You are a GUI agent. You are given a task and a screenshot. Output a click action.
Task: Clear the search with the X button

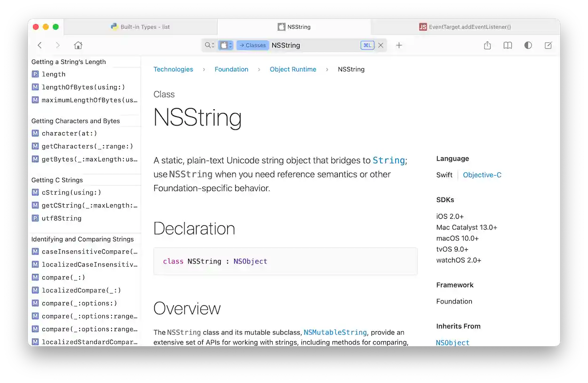381,45
